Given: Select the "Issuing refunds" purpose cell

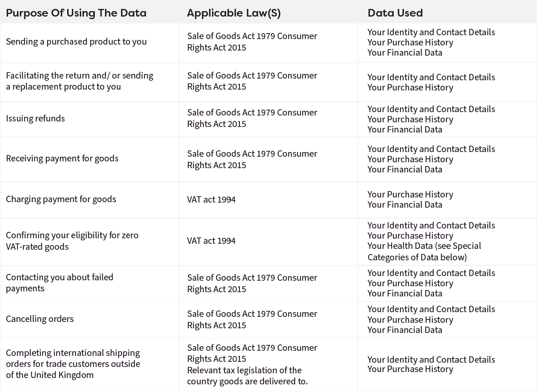Looking at the screenshot, I should [36, 118].
